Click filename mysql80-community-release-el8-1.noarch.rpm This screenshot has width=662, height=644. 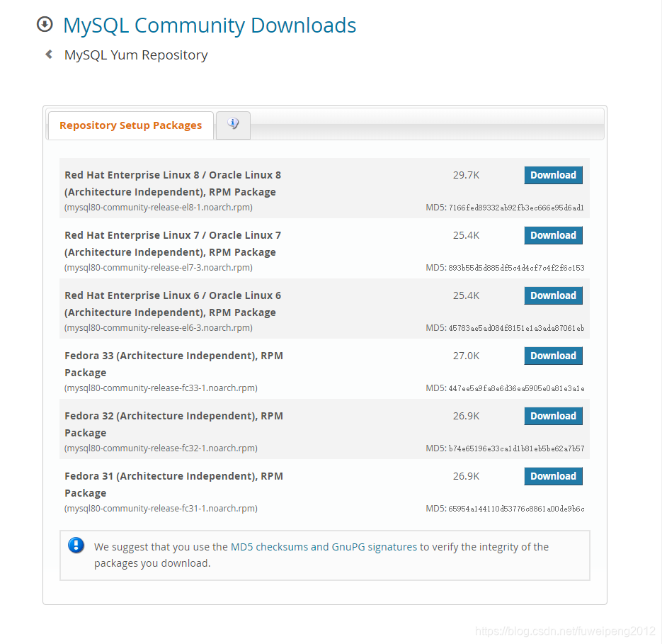click(159, 208)
